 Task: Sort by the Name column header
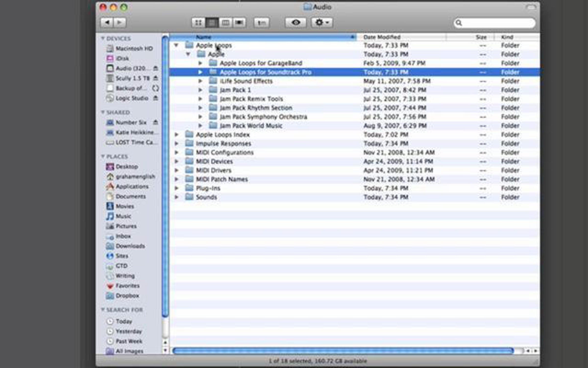tap(263, 37)
